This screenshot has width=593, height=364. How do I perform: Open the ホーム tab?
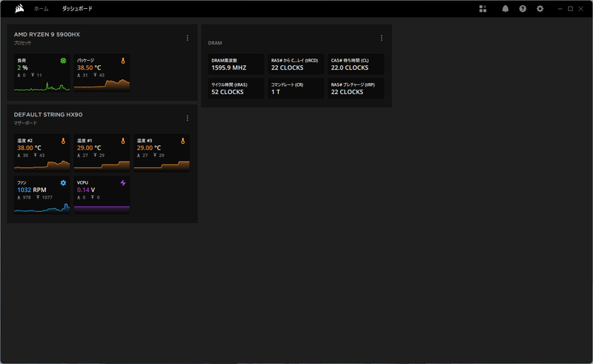coord(42,9)
